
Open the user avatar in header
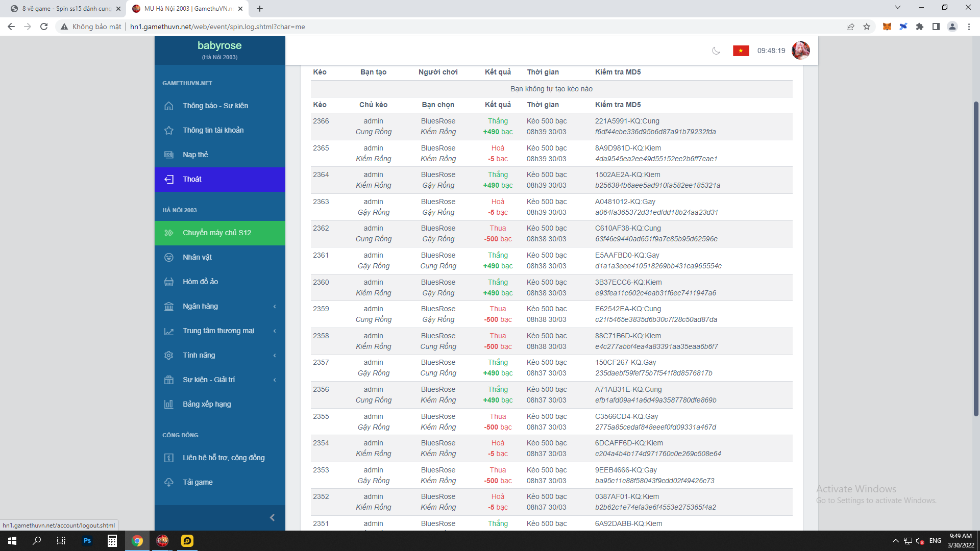click(x=800, y=51)
